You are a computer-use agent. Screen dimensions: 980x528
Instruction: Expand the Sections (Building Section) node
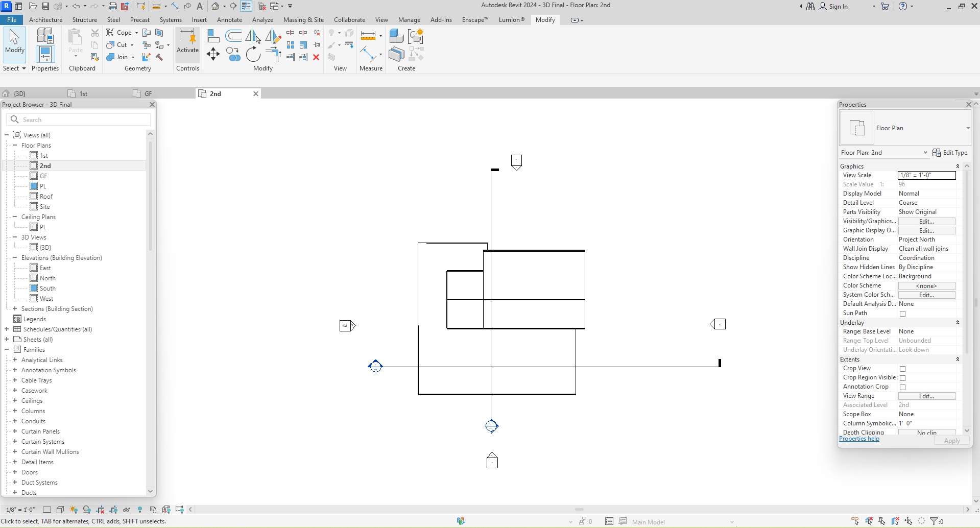(15, 308)
